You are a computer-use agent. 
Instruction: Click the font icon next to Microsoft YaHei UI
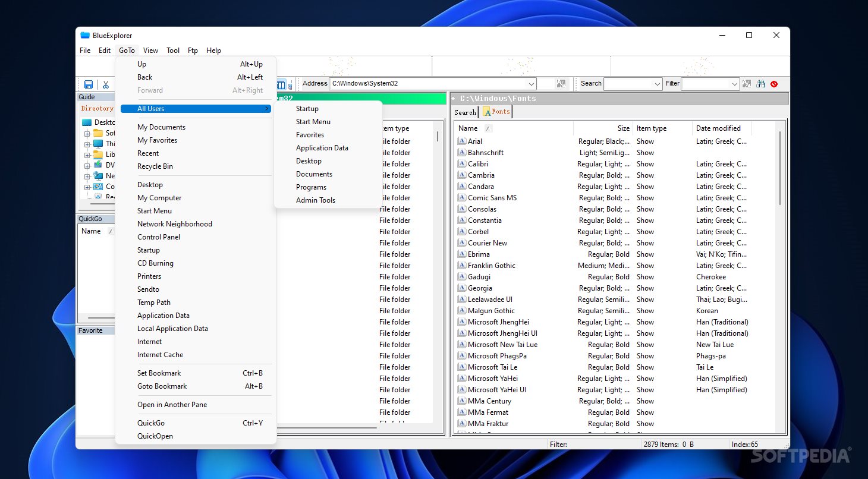point(461,390)
